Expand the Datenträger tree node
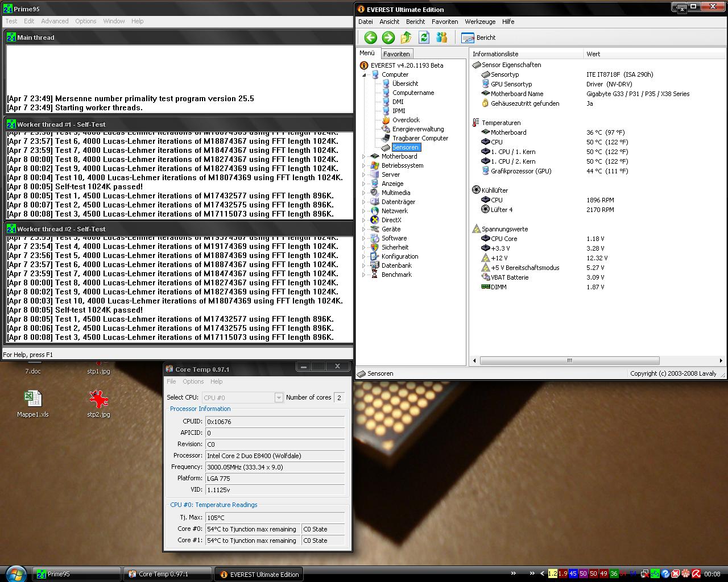 [364, 202]
